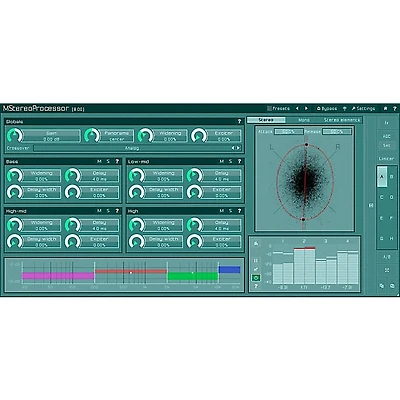Screen dimensions: 400x400
Task: Open the Presets menu
Action: pos(279,108)
